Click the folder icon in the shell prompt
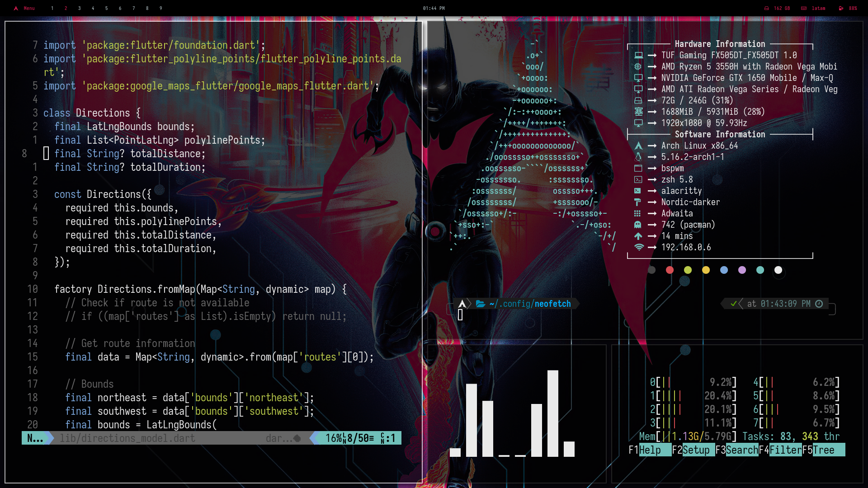868x488 pixels. click(x=481, y=304)
